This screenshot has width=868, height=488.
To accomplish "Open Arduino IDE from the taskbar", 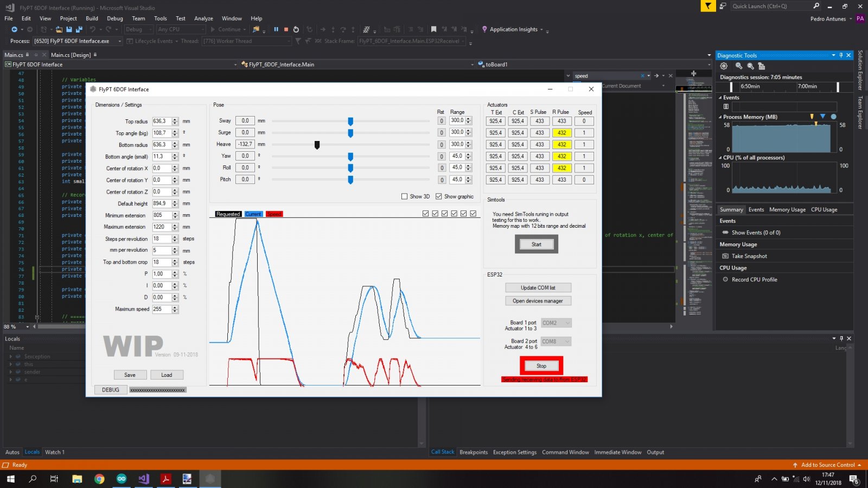I will (x=122, y=479).
